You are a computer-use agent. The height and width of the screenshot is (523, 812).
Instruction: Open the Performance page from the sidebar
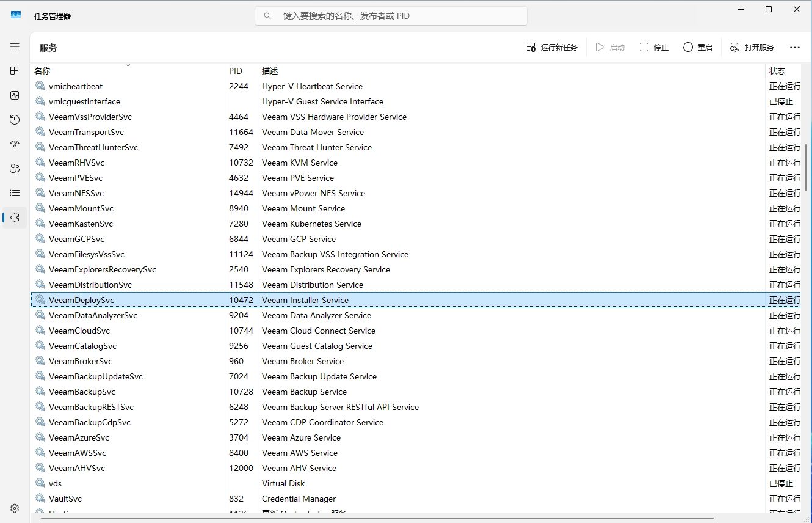pos(15,95)
